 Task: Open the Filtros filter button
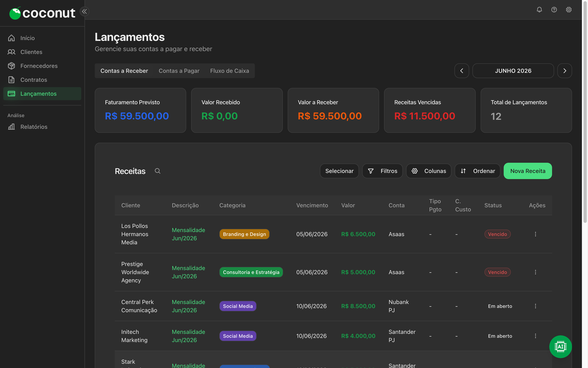tap(382, 171)
